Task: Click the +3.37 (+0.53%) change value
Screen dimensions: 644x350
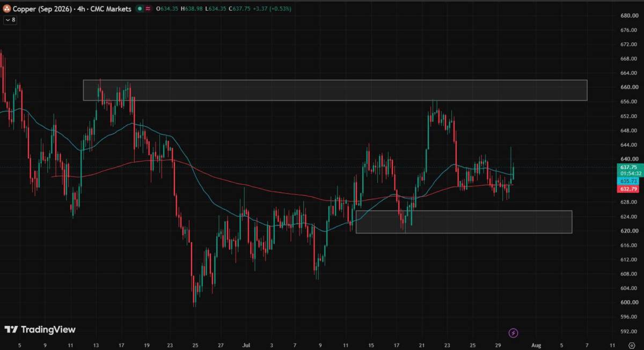Action: [272, 9]
